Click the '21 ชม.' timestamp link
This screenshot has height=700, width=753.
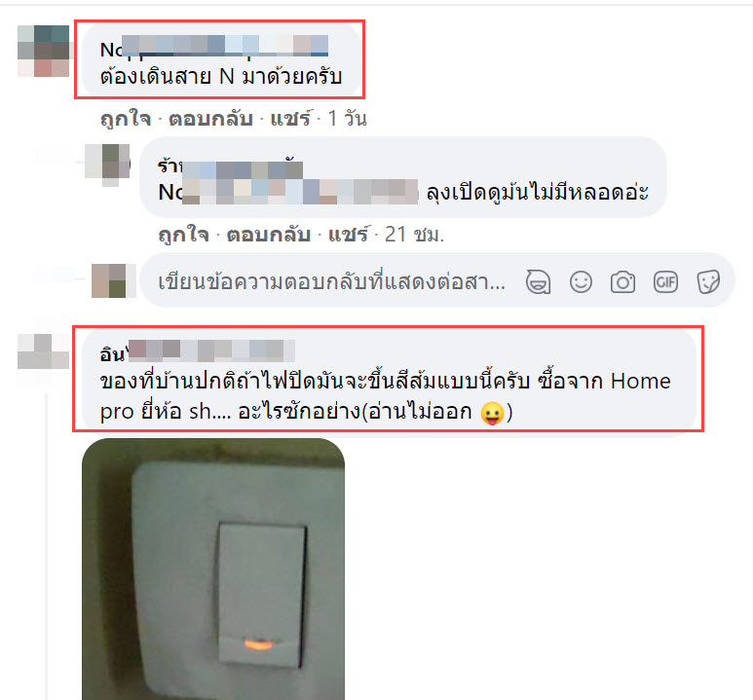pos(415,235)
